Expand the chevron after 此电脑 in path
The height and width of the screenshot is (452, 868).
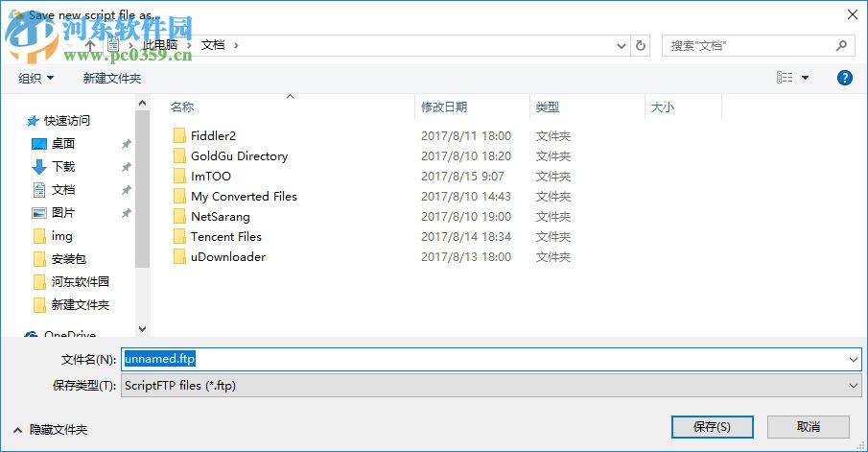point(189,45)
